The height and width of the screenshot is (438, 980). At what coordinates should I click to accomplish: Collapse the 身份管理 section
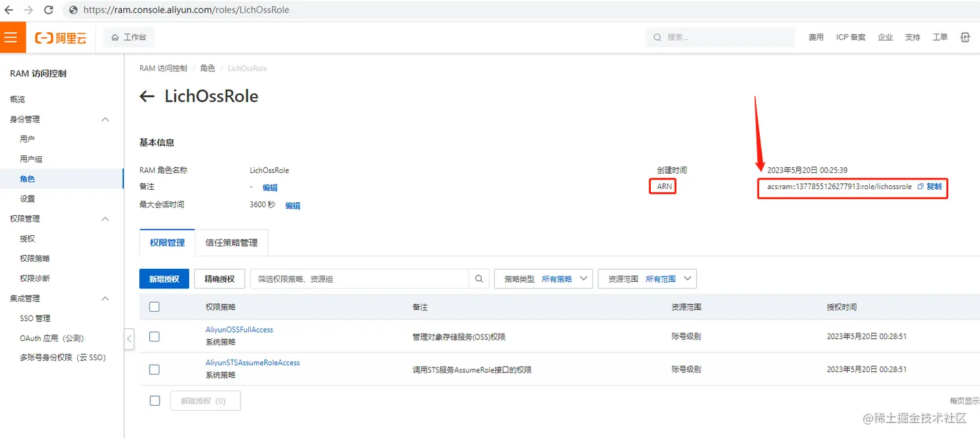click(x=105, y=119)
